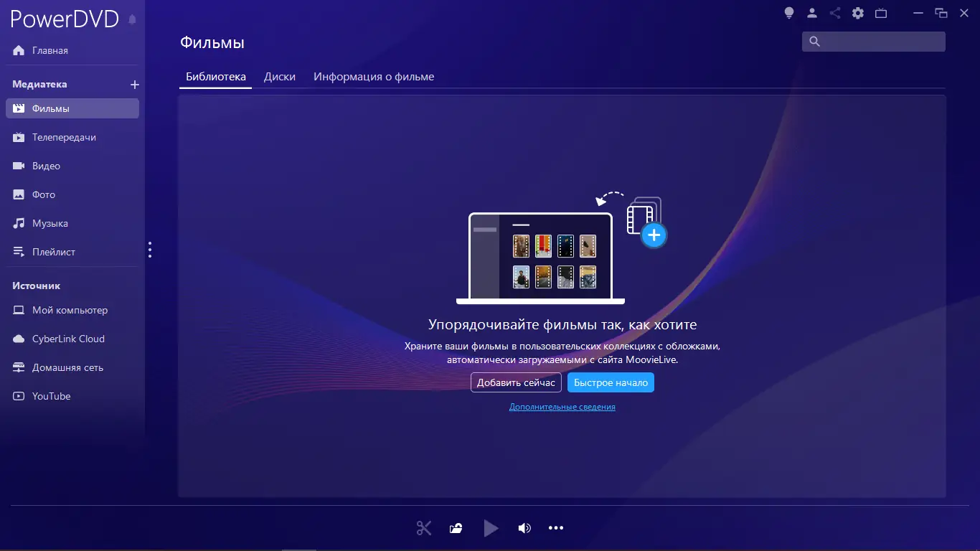This screenshot has height=551, width=980.
Task: Switch to the Информация о фильме tab
Action: pyautogui.click(x=374, y=77)
